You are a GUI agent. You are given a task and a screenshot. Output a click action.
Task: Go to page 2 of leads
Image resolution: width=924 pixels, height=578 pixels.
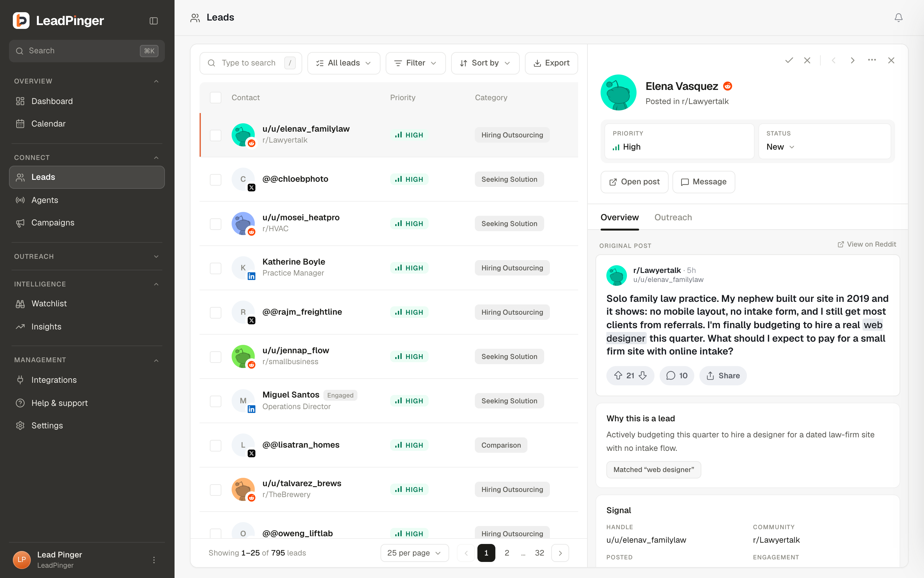507,553
